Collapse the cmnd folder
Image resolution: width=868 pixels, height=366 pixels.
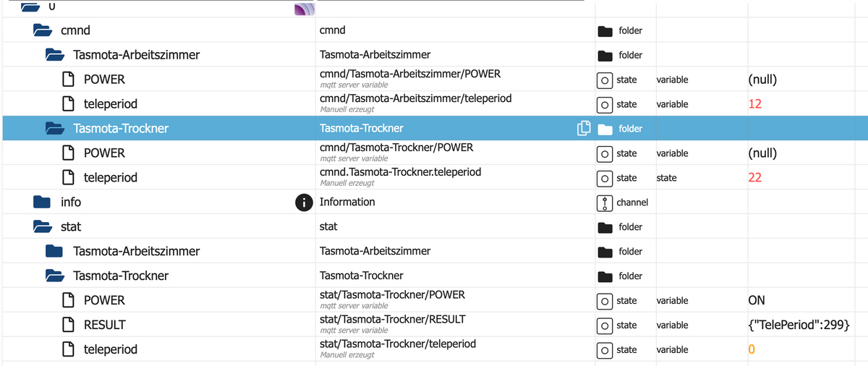point(43,30)
